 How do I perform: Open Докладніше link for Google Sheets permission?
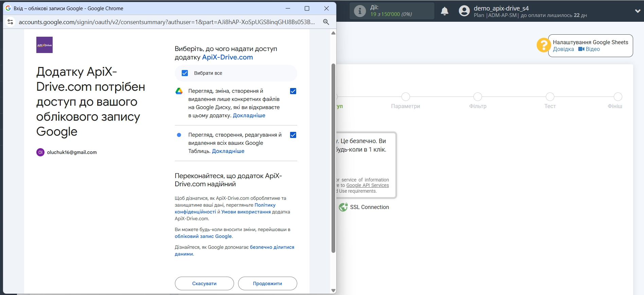tap(228, 151)
